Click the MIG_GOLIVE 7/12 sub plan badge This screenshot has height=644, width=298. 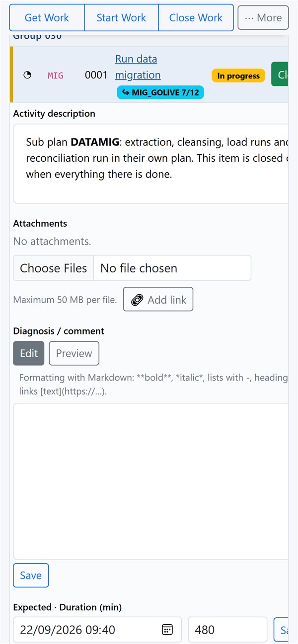tap(160, 92)
